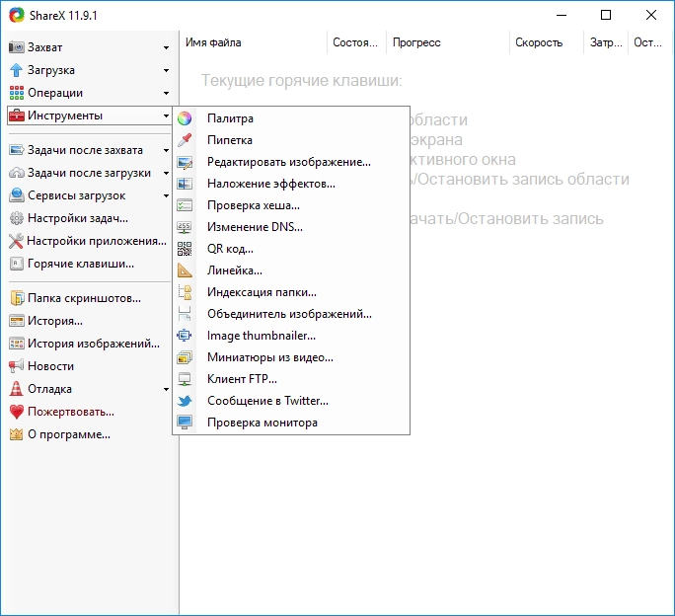Image resolution: width=675 pixels, height=616 pixels.
Task: Click the Ост... column header
Action: [x=650, y=42]
